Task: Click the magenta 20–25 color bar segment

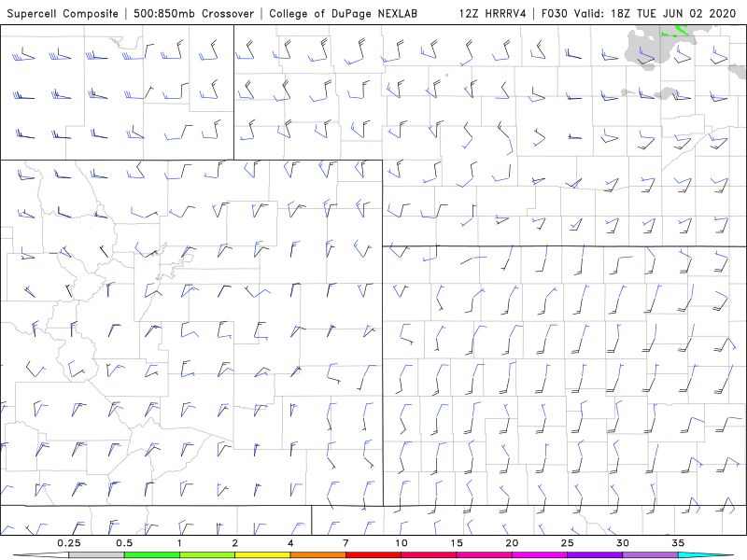Action: (540, 555)
